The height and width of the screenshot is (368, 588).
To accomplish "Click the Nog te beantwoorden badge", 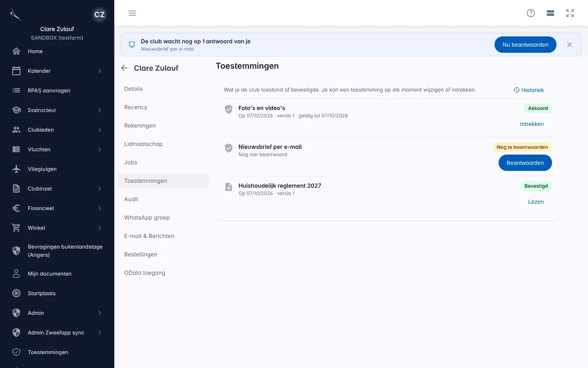I will point(522,147).
